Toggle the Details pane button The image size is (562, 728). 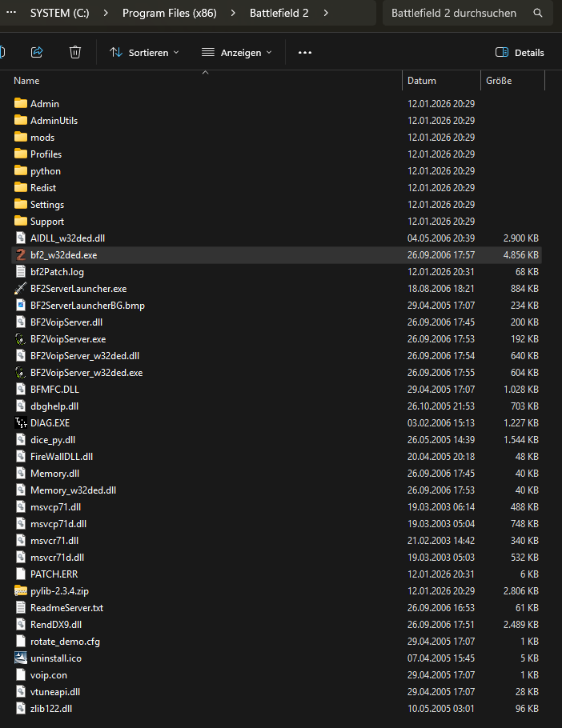520,53
